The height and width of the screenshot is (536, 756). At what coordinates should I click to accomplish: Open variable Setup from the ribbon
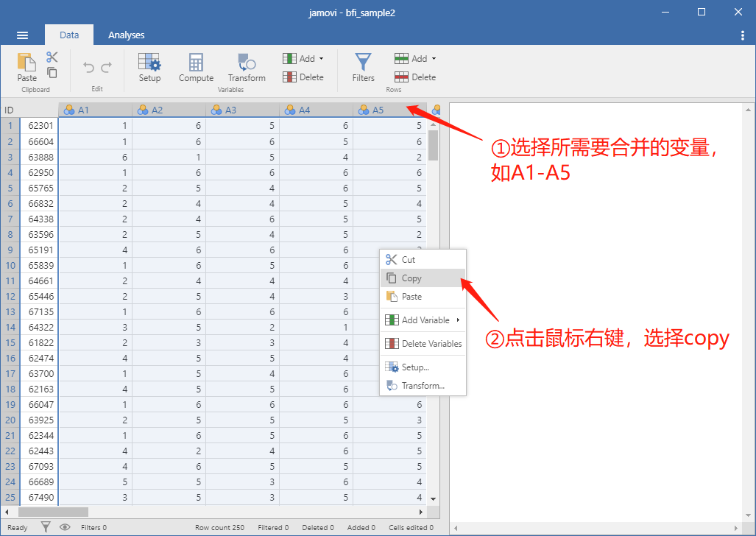(x=149, y=68)
